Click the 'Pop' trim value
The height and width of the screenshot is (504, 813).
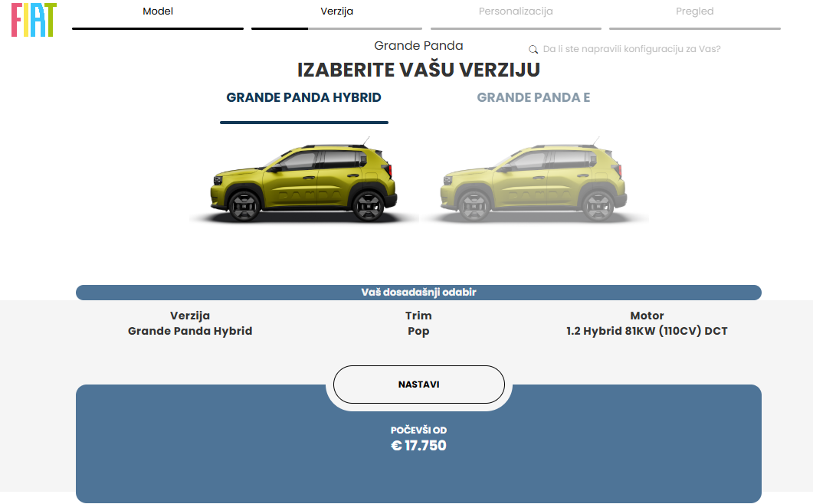pyautogui.click(x=418, y=332)
